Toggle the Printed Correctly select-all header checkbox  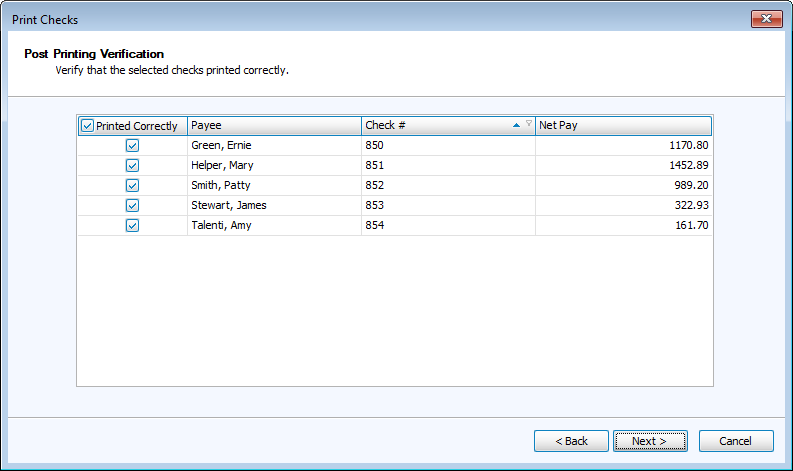[x=88, y=126]
